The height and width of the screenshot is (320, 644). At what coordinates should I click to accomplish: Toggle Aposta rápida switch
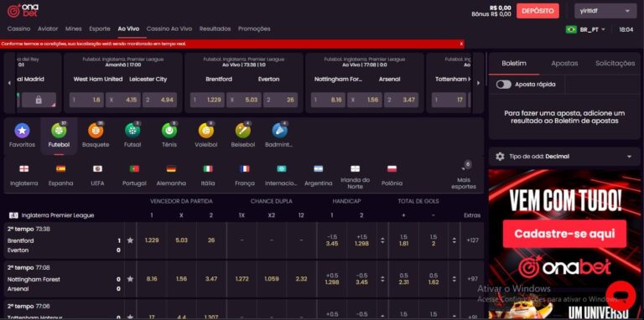point(503,84)
